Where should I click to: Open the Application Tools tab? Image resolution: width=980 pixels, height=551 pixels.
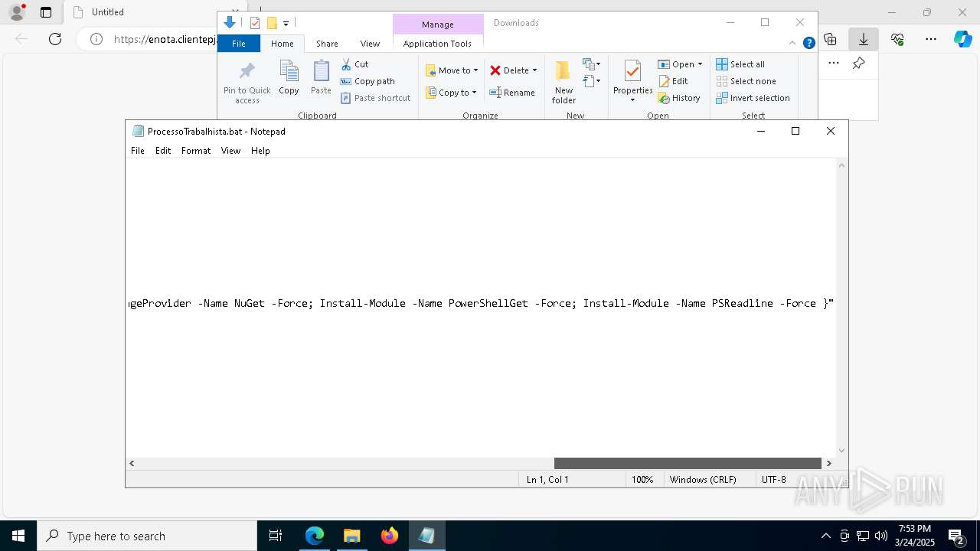tap(437, 44)
